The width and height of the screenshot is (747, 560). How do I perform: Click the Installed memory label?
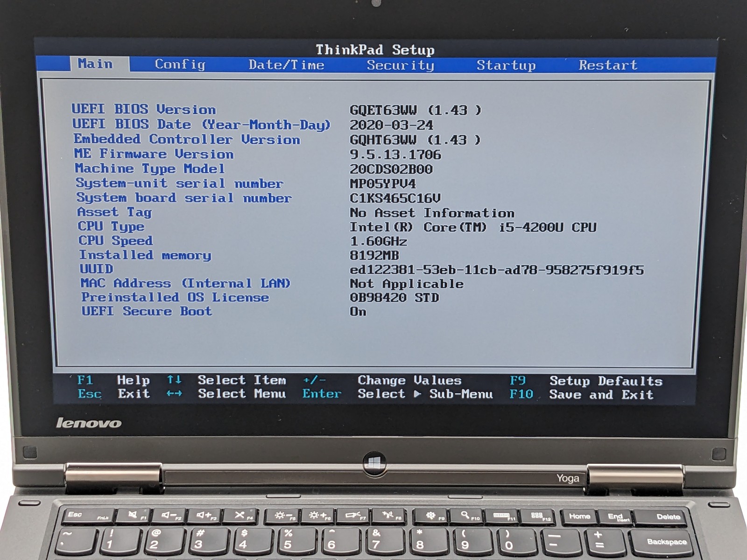145,255
